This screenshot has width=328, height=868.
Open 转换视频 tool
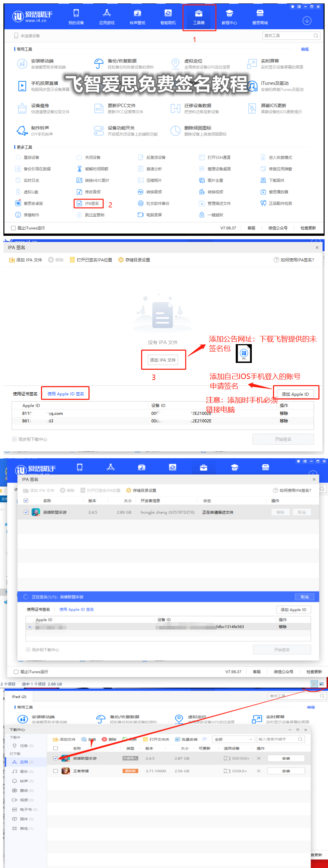pyautogui.click(x=211, y=192)
